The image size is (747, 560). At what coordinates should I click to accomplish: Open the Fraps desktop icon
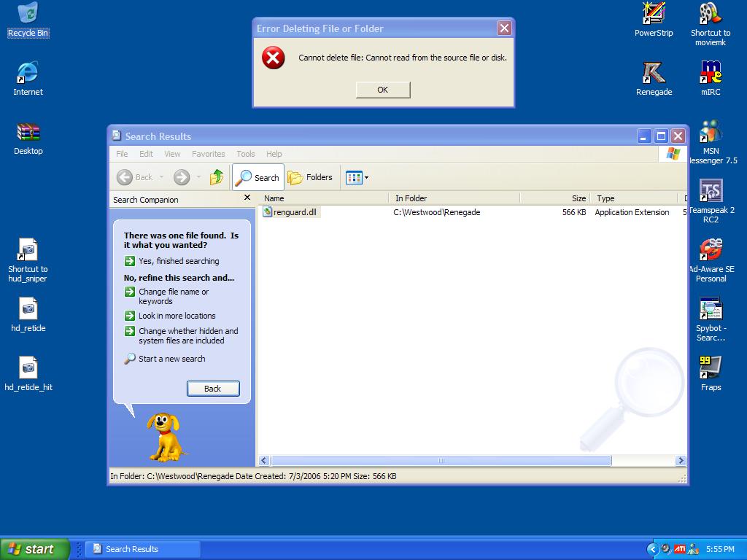tap(711, 368)
